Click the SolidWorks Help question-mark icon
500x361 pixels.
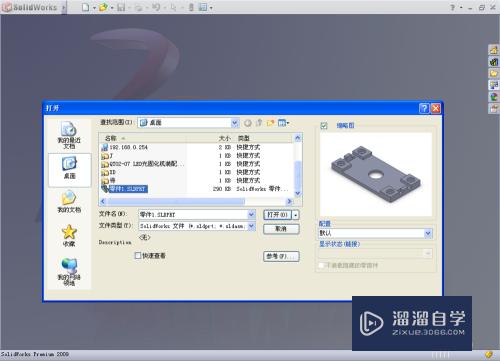click(452, 7)
